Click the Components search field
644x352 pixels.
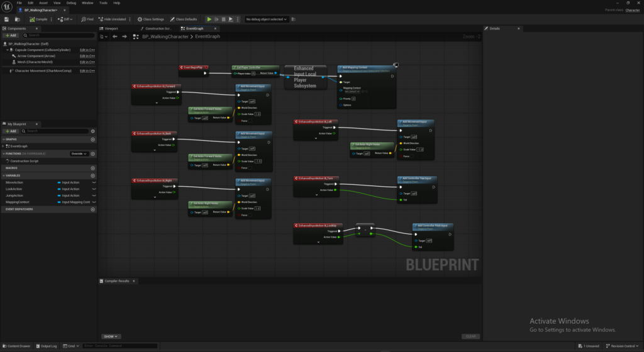58,36
